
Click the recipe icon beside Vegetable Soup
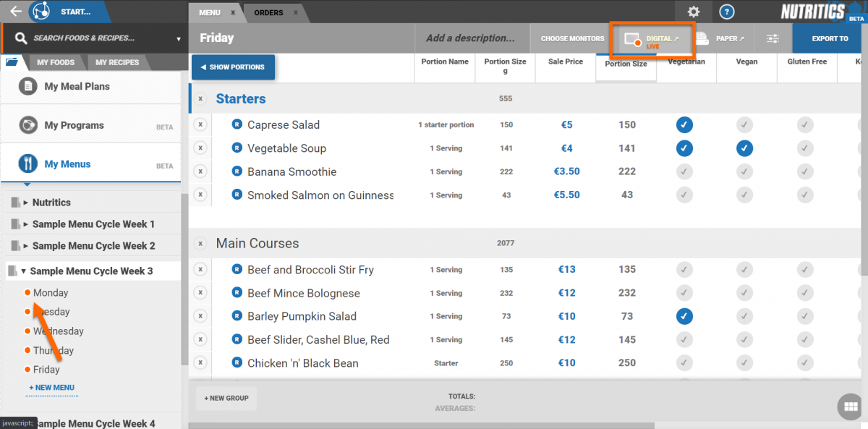(x=237, y=148)
